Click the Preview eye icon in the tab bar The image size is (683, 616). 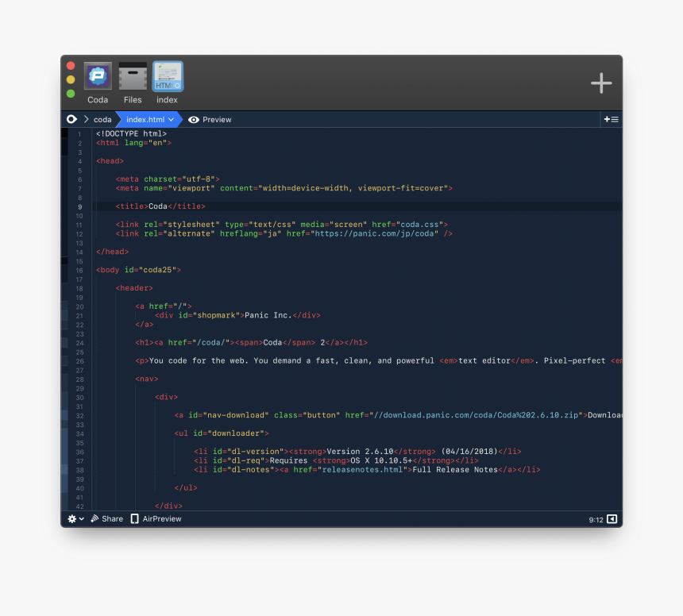coord(193,119)
